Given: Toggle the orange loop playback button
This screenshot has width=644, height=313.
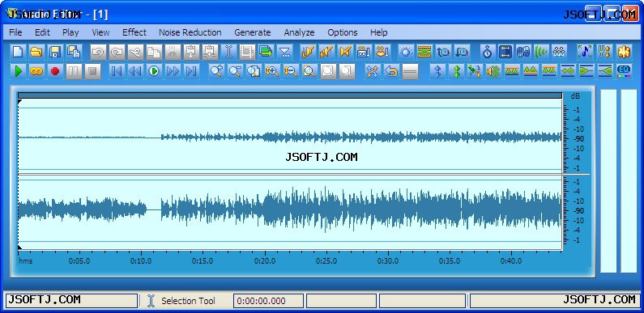Looking at the screenshot, I should pos(36,71).
